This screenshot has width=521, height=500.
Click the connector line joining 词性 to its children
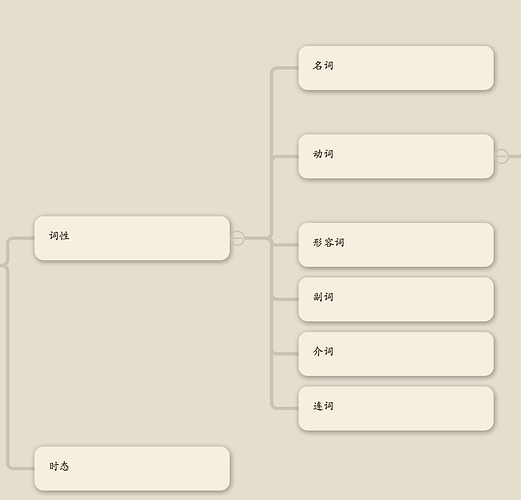point(257,238)
